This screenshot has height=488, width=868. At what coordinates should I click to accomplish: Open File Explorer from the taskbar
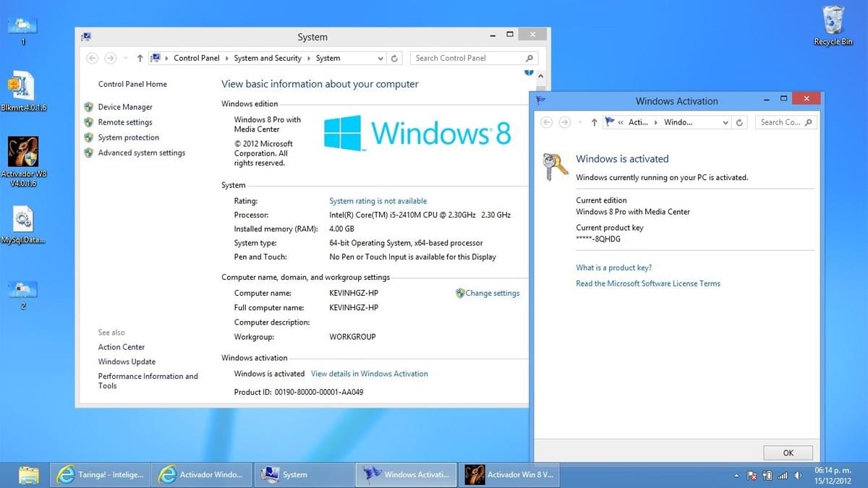[29, 475]
